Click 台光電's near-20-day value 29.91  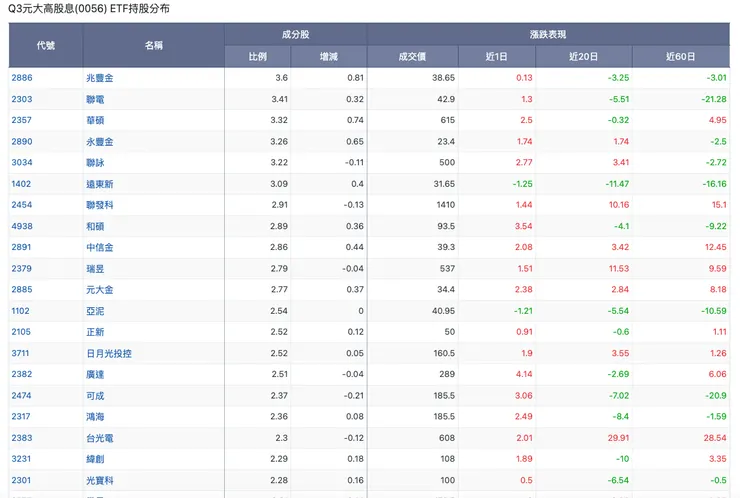618,438
